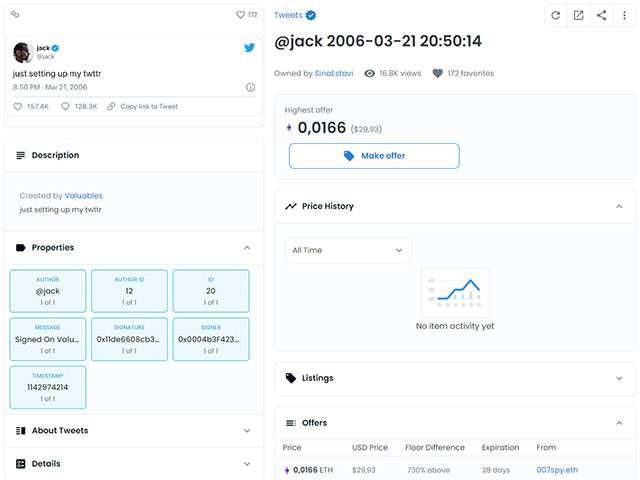Like the tweet with the 157.4K heart icon
The image size is (640, 480).
coord(18,107)
